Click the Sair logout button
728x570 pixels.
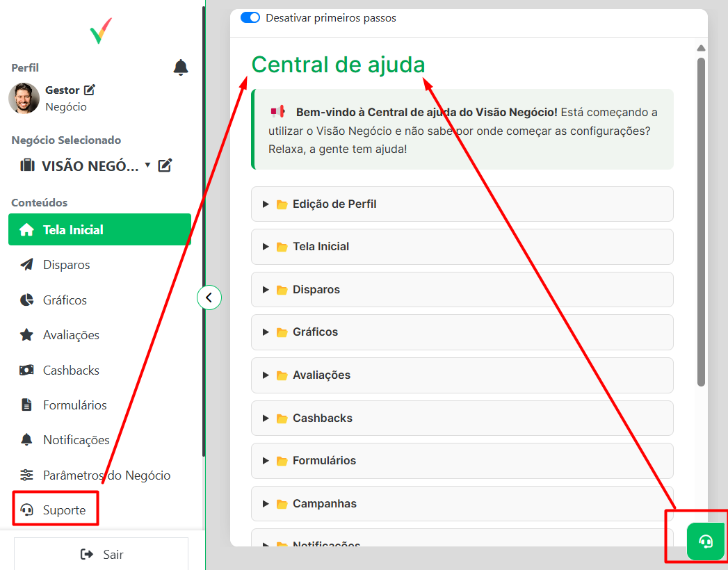(x=102, y=554)
